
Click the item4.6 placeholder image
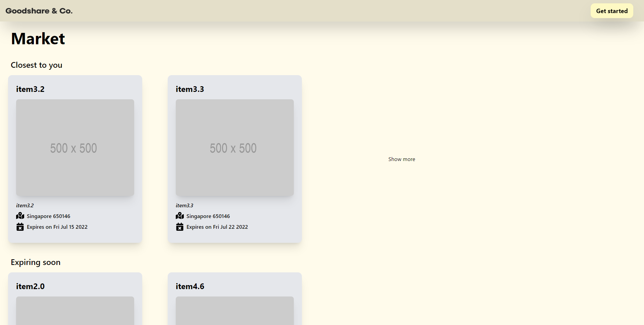[x=234, y=311]
